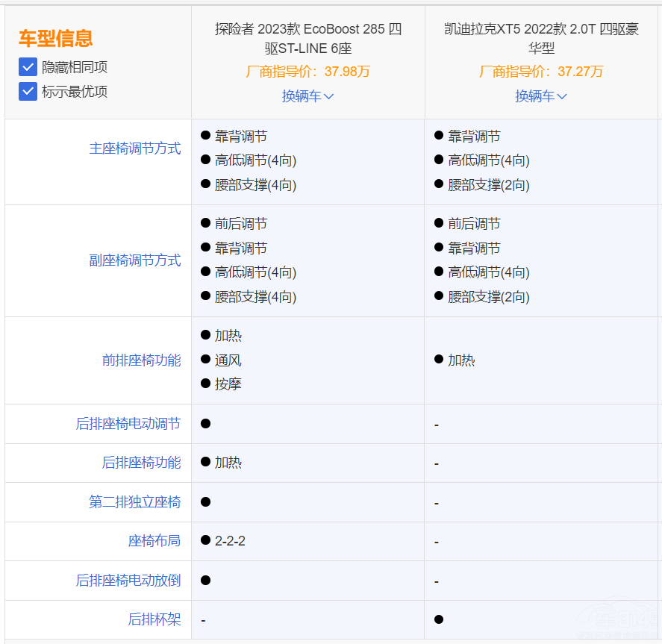Open the 后排座椅电动调节 parameter link
This screenshot has height=644, width=662.
click(128, 424)
